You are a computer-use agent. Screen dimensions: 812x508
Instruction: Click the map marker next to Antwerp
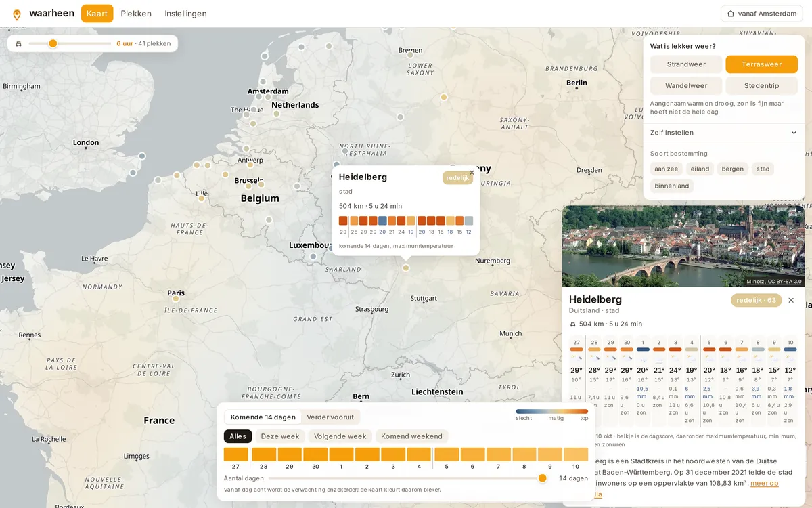click(x=250, y=164)
